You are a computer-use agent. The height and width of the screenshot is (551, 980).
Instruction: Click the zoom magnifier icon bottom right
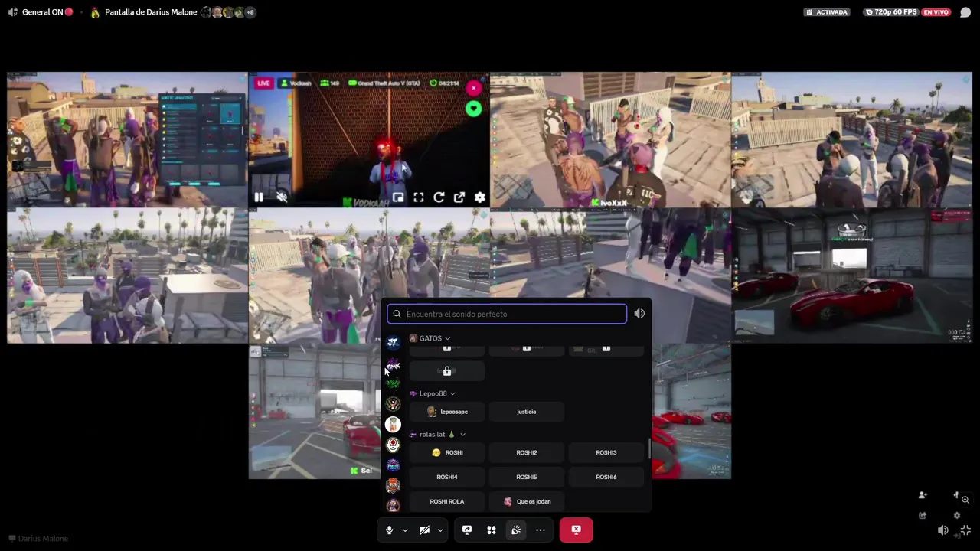[x=965, y=500]
